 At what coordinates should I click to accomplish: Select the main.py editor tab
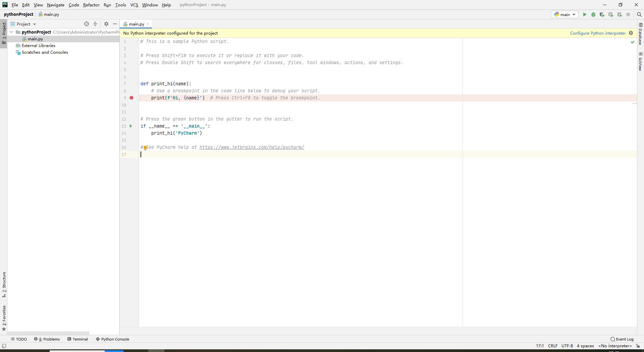click(137, 24)
